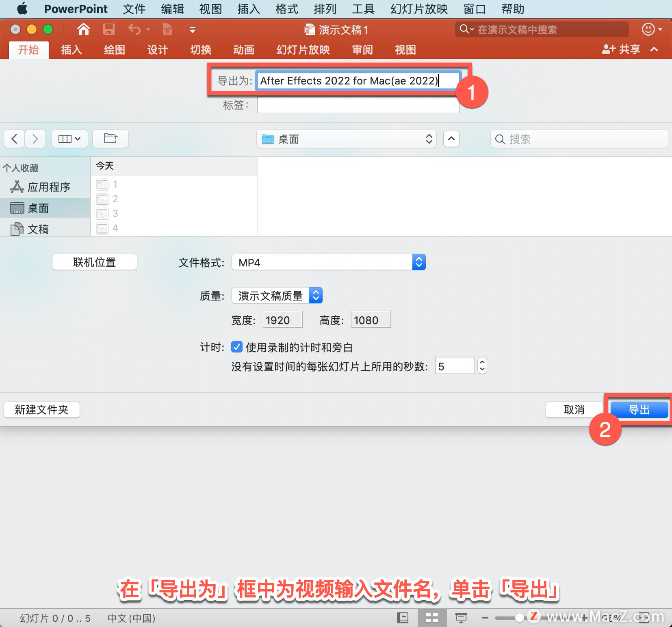
Task: Switch to Slide Sorter grid view
Action: tap(432, 618)
